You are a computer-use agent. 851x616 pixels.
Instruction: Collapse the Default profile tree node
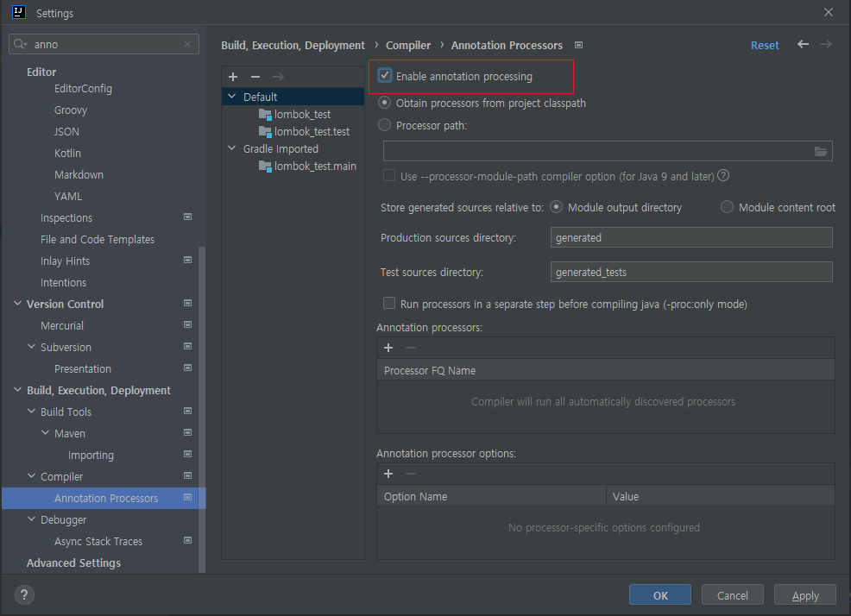point(230,97)
